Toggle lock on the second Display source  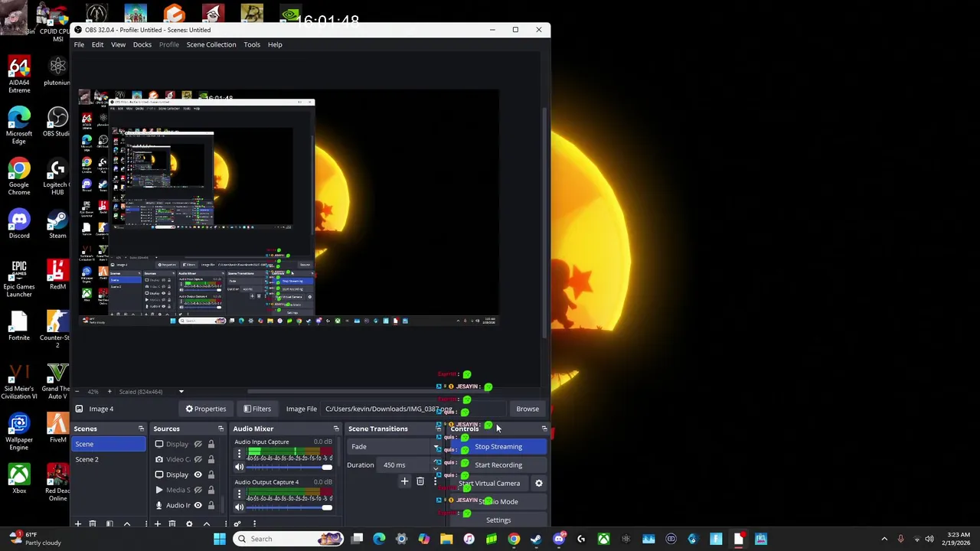click(x=211, y=474)
